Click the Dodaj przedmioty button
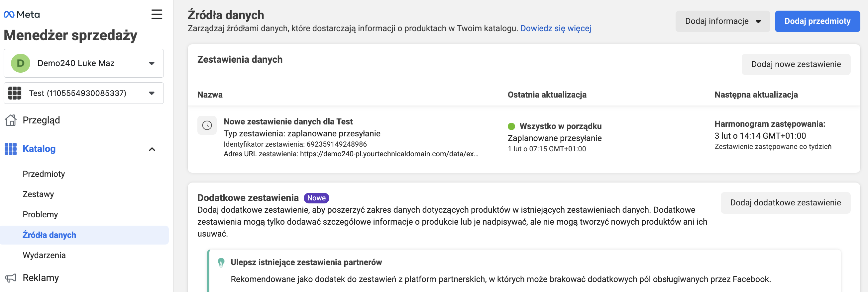Image resolution: width=868 pixels, height=292 pixels. pyautogui.click(x=817, y=21)
